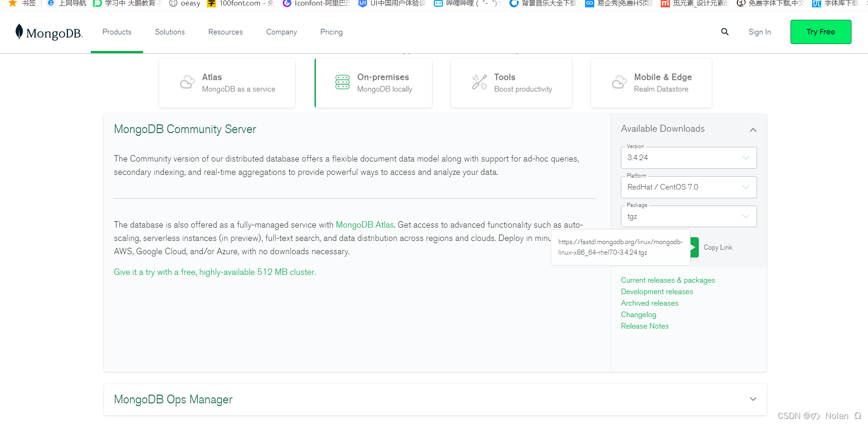Screen dimensions: 868x424
Task: Open the Version 3.4.24 dropdown
Action: 689,157
